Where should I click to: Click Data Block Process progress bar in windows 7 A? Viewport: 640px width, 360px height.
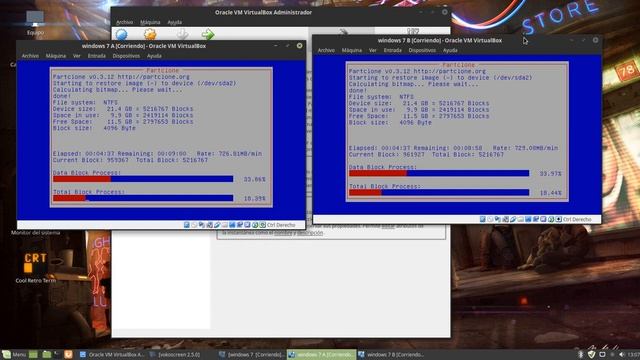tap(143, 179)
